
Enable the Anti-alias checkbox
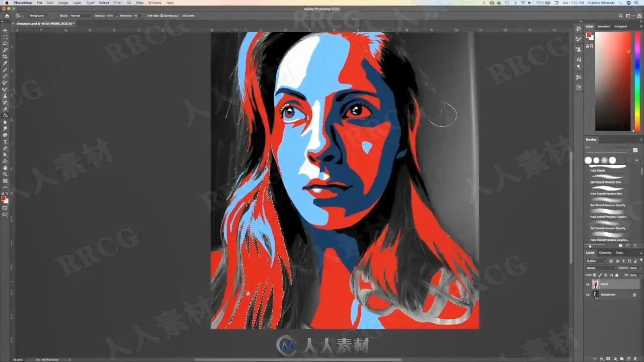pos(145,16)
